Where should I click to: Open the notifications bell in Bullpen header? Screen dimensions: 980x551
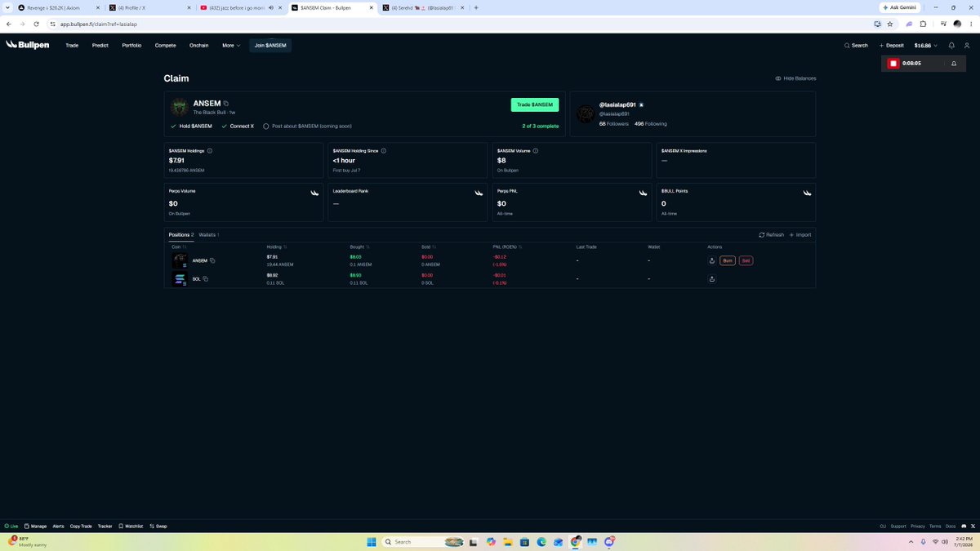(951, 46)
